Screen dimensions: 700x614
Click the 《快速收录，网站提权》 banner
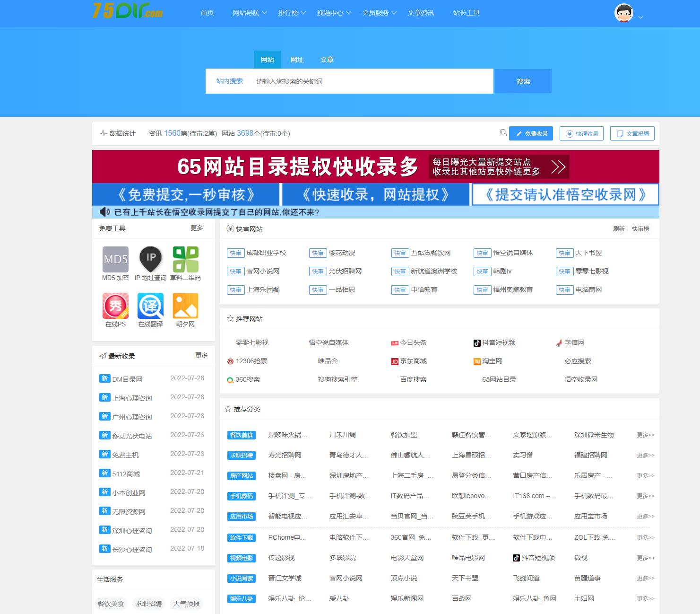coord(375,194)
